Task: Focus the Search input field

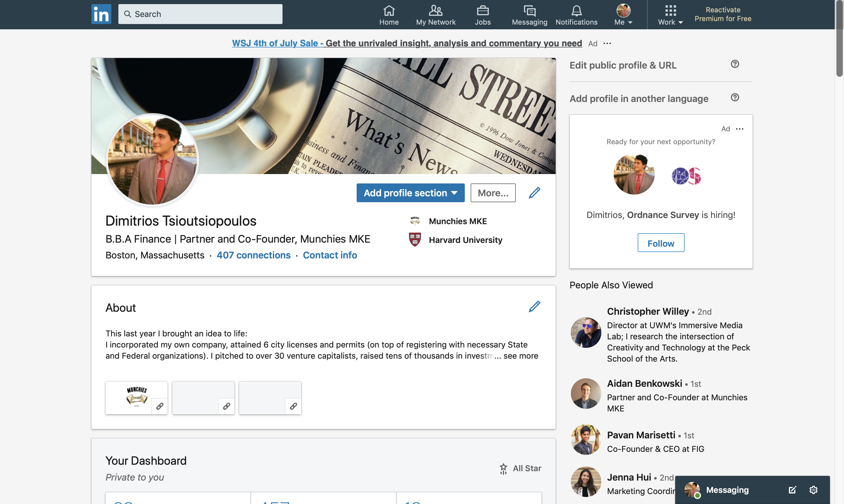Action: (200, 14)
